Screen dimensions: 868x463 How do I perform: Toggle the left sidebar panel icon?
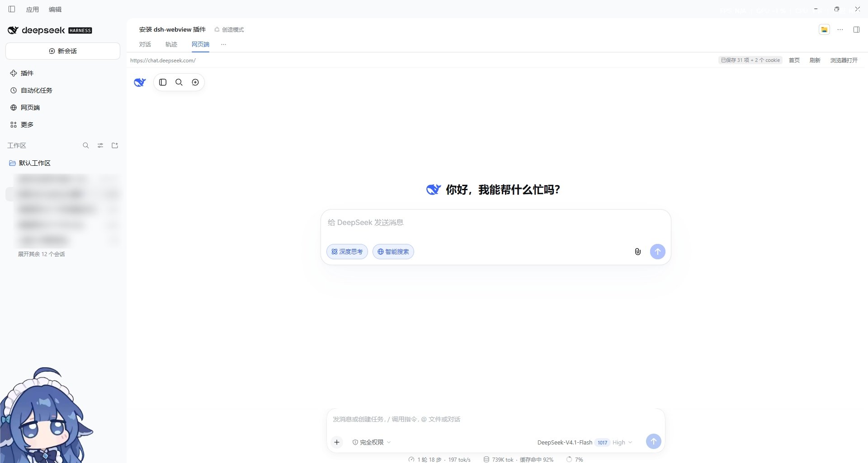(x=12, y=9)
